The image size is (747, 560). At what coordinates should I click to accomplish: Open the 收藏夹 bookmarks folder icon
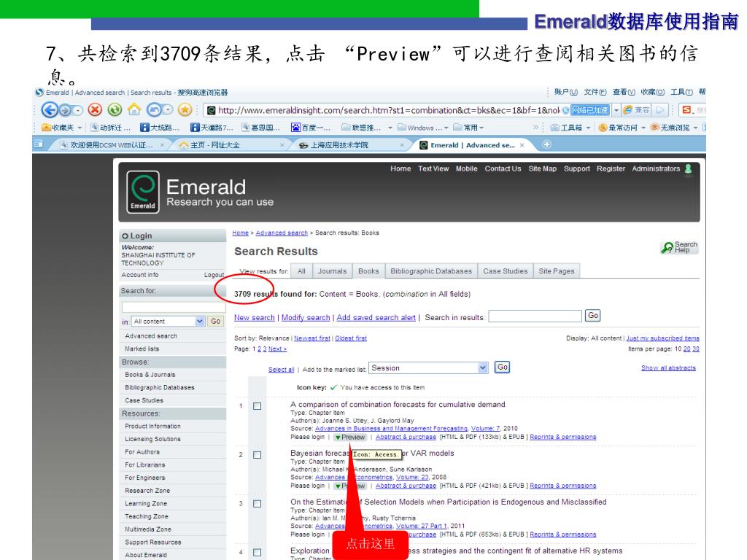pyautogui.click(x=46, y=128)
